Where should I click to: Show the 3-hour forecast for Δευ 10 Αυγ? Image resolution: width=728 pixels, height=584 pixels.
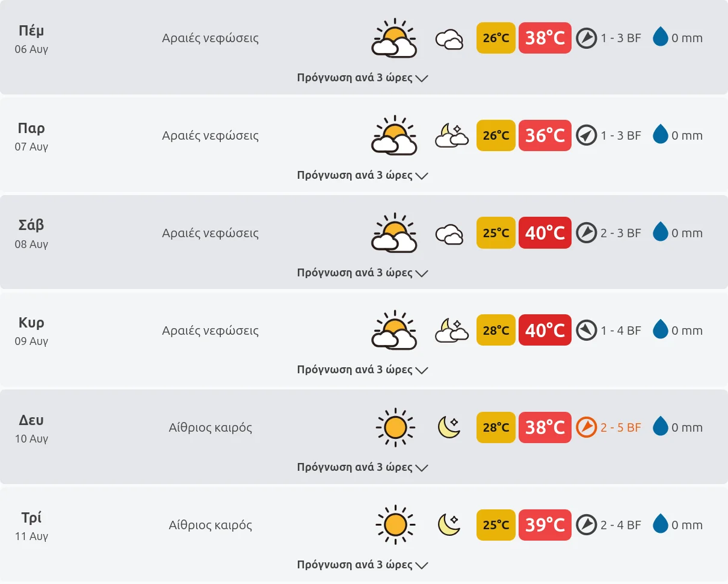[362, 467]
